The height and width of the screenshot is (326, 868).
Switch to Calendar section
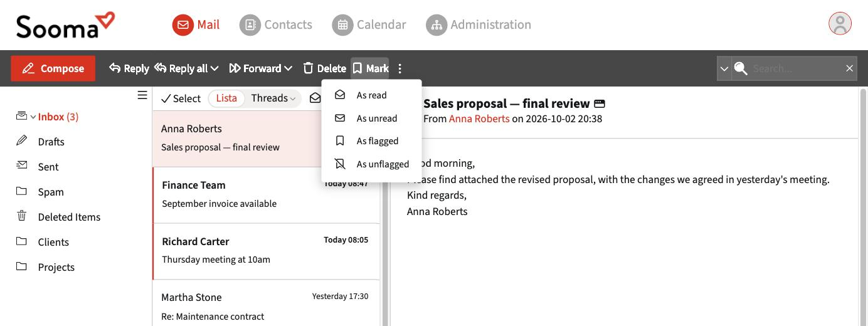click(x=369, y=24)
